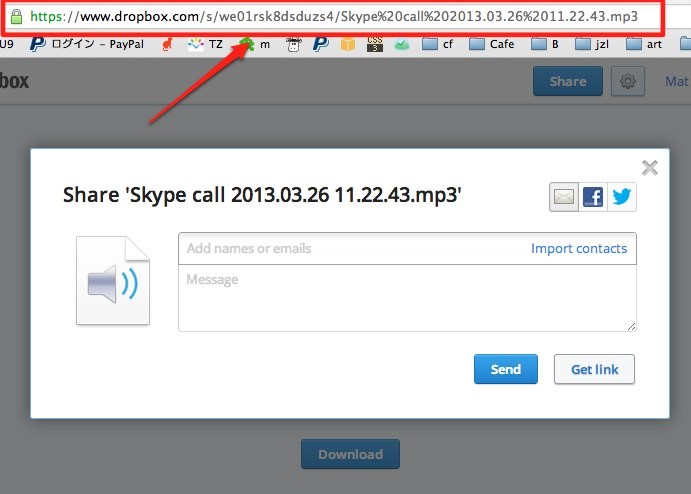This screenshot has height=494, width=691.
Task: Click the audio file speaker thumbnail
Action: pyautogui.click(x=113, y=281)
